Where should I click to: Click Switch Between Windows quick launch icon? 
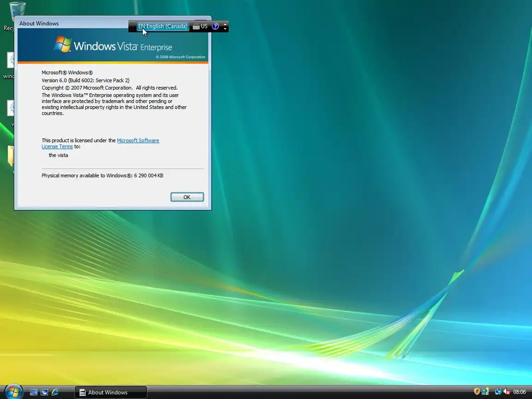(x=44, y=392)
